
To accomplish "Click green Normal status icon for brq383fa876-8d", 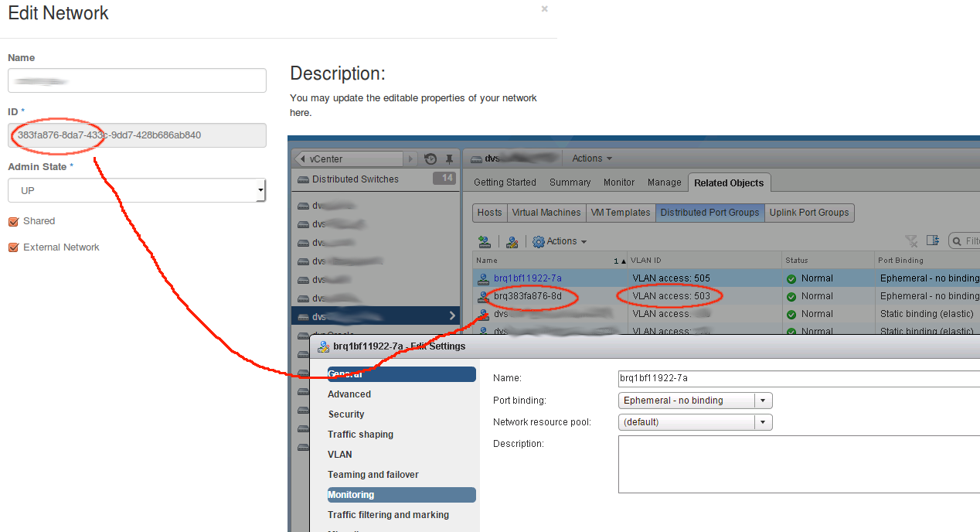I will [791, 296].
